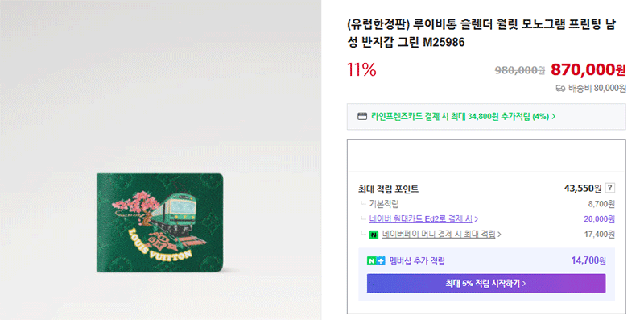The width and height of the screenshot is (644, 320).
Task: Click the delivery truck icon beside 배송비
Action: pyautogui.click(x=560, y=89)
